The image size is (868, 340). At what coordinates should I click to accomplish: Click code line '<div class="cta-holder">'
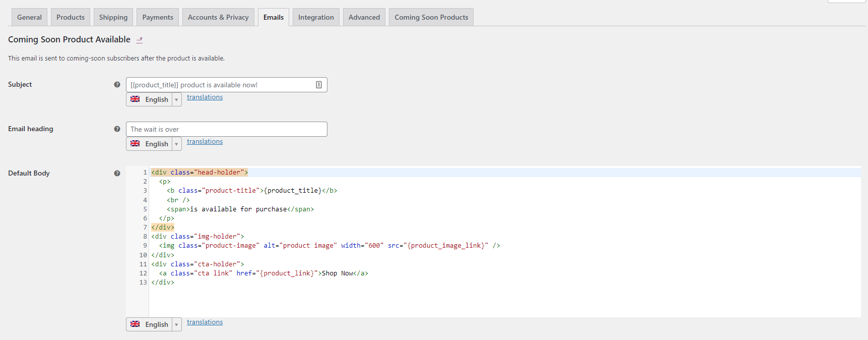pyautogui.click(x=197, y=264)
